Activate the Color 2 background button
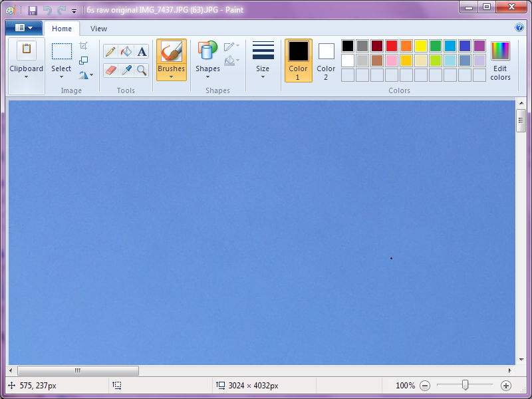This screenshot has height=399, width=532. tap(326, 61)
